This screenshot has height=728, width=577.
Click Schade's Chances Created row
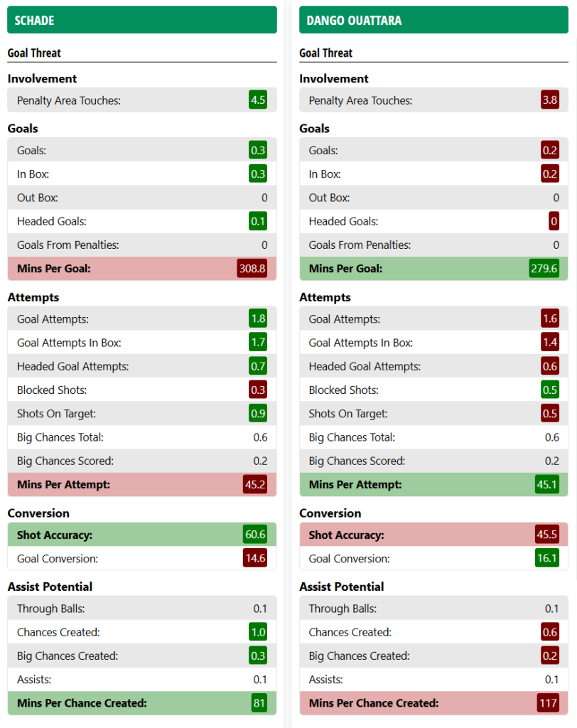(142, 633)
